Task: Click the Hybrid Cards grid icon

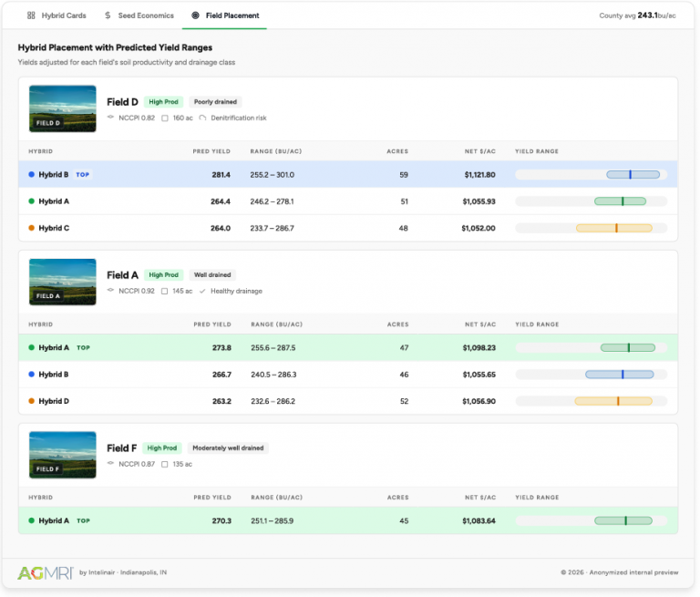Action: coord(31,15)
